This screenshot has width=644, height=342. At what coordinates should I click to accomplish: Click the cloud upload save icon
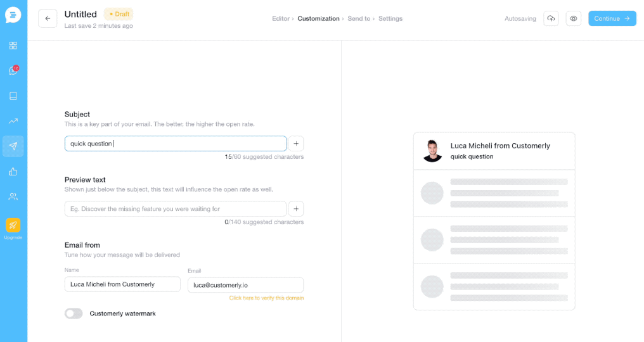(x=551, y=18)
